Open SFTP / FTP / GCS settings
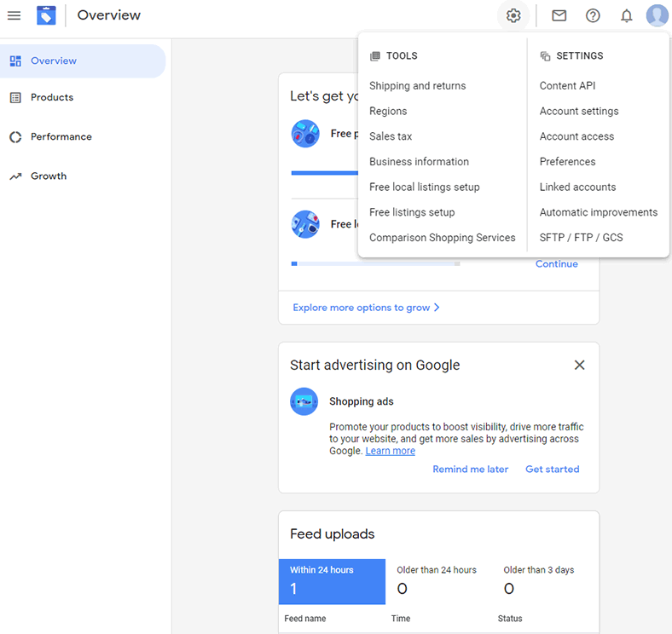The width and height of the screenshot is (672, 634). [581, 237]
